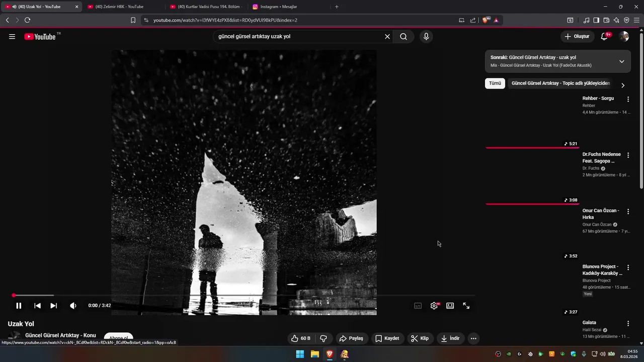Switch to the Instagram Mesajlar tab
Viewport: 644px width, 362px height.
pyautogui.click(x=289, y=7)
